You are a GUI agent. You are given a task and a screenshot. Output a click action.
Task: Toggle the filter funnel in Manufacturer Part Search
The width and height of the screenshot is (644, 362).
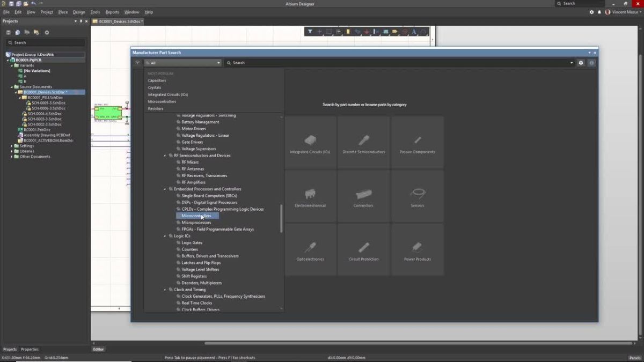(x=138, y=63)
